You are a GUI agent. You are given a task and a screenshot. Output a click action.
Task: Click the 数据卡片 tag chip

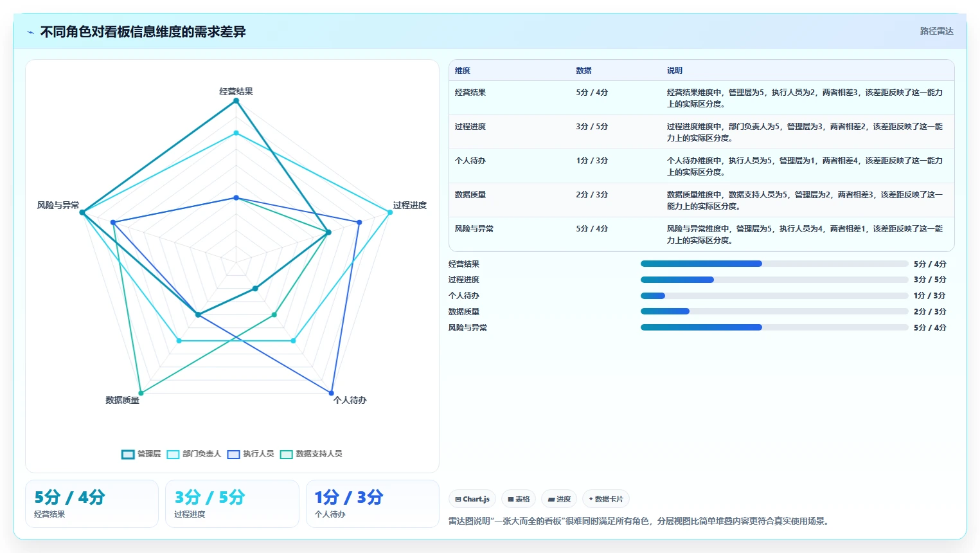pos(606,499)
